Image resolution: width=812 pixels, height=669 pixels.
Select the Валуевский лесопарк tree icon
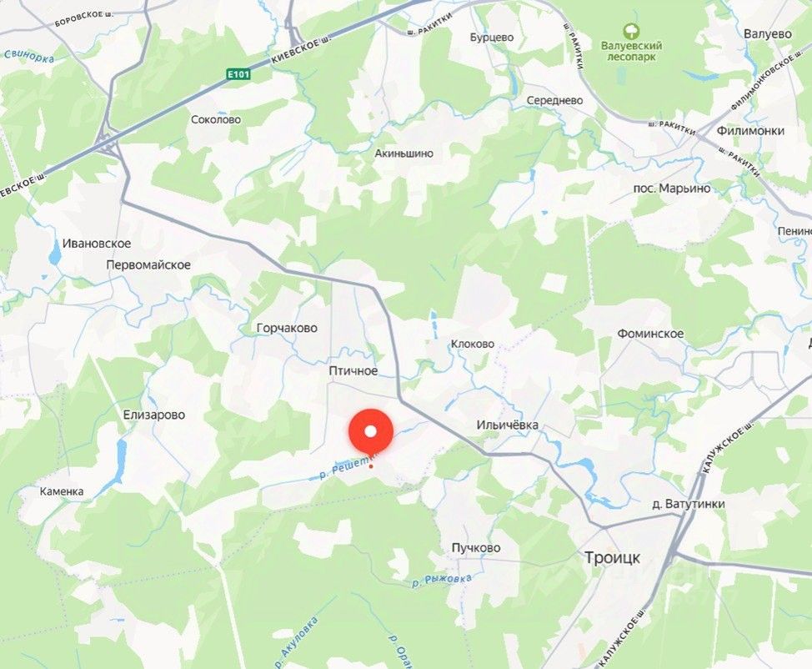point(631,31)
